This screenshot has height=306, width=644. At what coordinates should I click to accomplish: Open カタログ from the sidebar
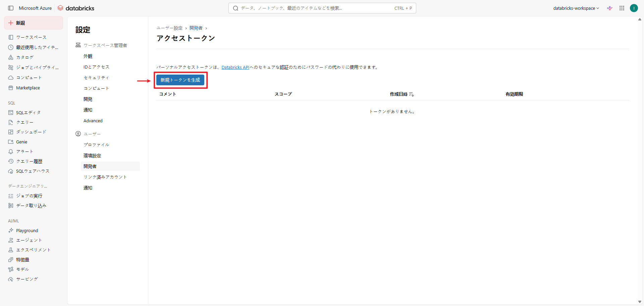[25, 57]
